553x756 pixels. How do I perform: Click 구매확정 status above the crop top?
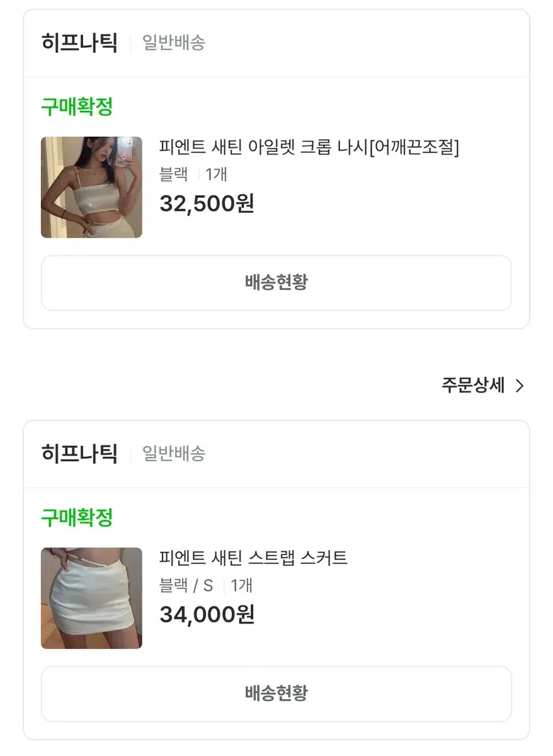tap(77, 106)
